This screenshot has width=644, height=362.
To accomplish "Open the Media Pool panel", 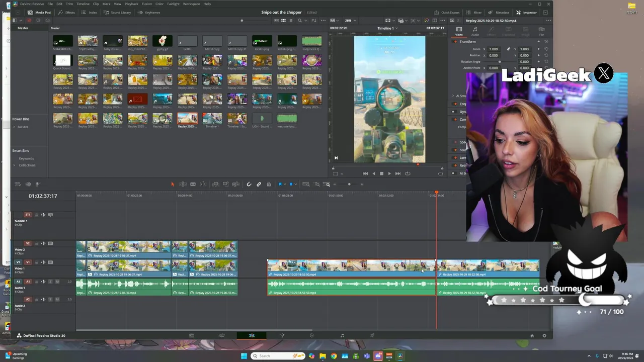I will pyautogui.click(x=40, y=13).
